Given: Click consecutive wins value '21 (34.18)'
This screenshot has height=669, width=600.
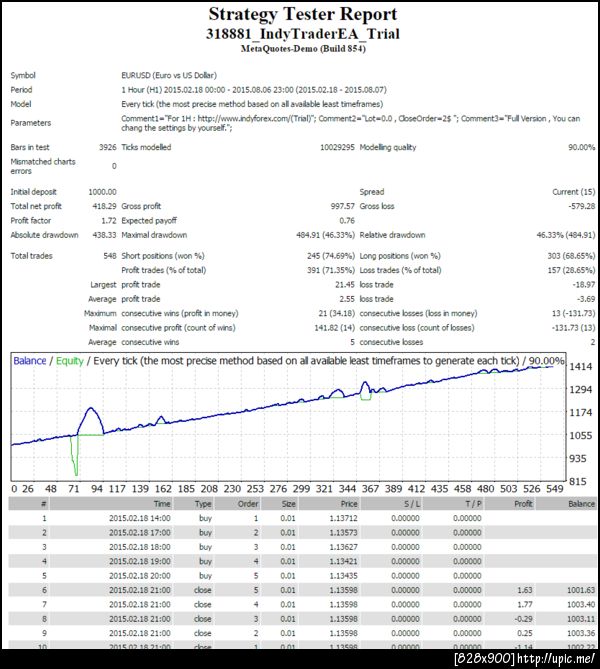Looking at the screenshot, I should (336, 314).
